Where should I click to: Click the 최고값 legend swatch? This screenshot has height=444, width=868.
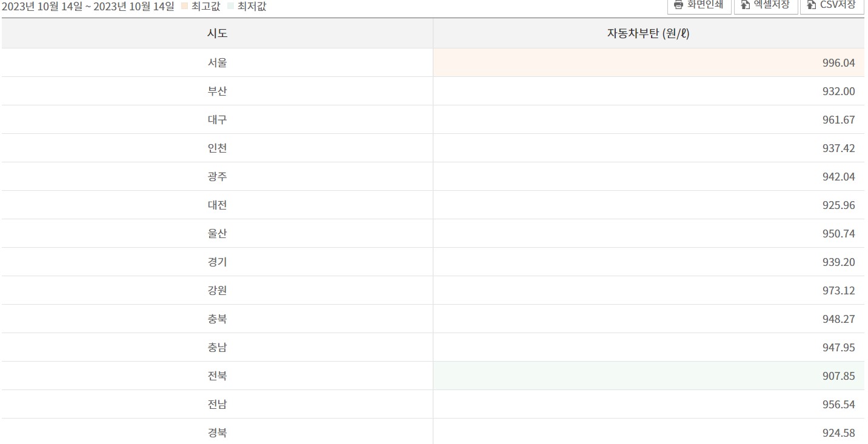[x=184, y=7]
